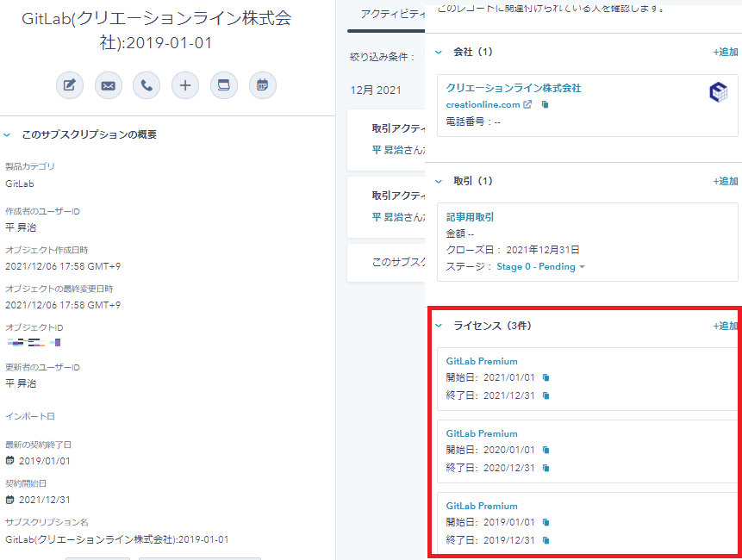Copy 終了日 2019/12/31 license value
Image resolution: width=742 pixels, height=560 pixels.
pos(546,540)
